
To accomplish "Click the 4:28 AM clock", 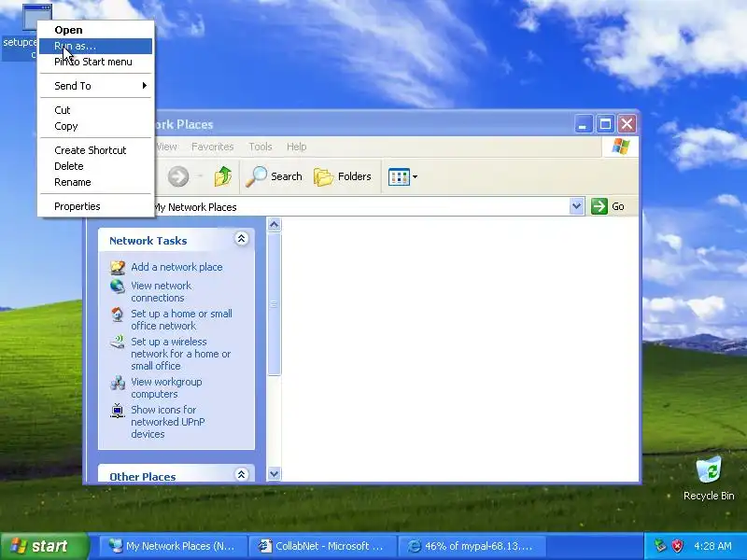I will (712, 546).
